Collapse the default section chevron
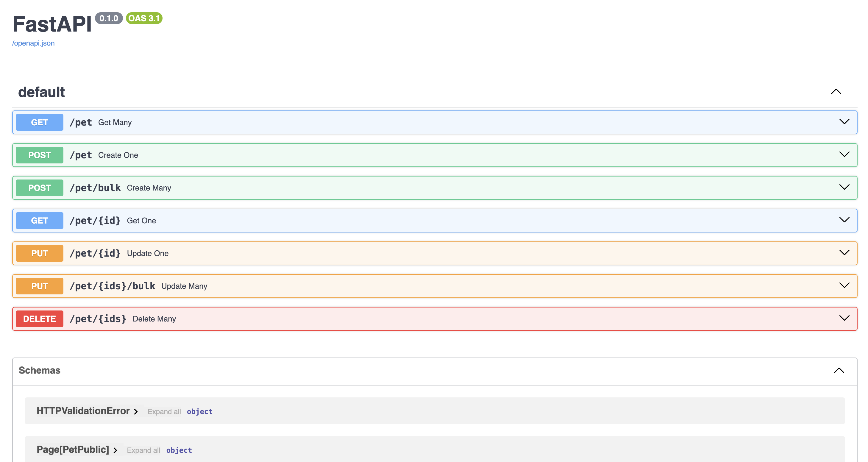Screen dimensions: 868x462 click(836, 92)
